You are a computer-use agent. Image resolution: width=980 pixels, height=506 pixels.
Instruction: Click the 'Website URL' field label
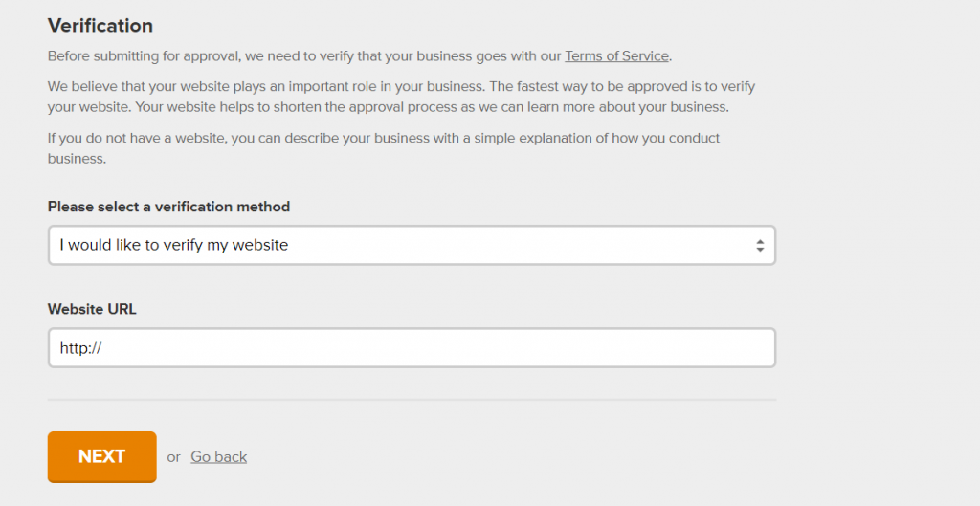pos(92,309)
